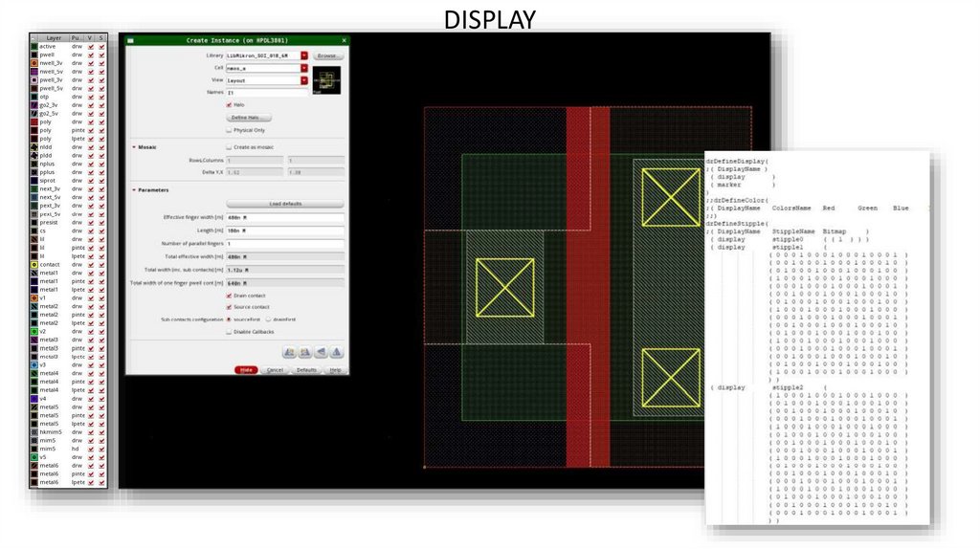Click the Names input field
980x549 pixels.
pos(268,93)
